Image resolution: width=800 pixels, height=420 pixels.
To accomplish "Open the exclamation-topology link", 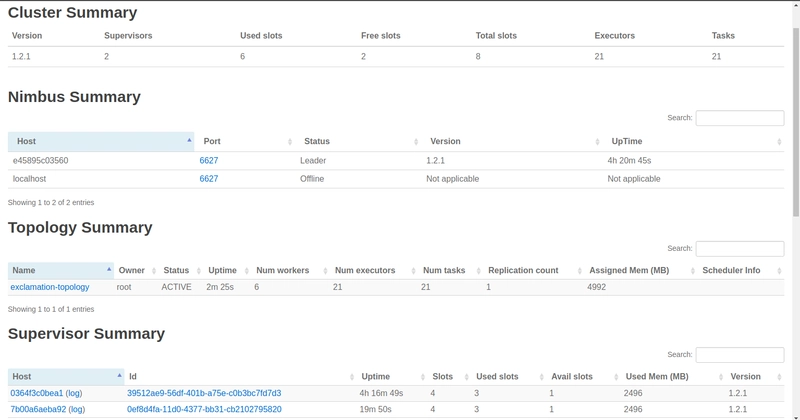I will pos(50,287).
